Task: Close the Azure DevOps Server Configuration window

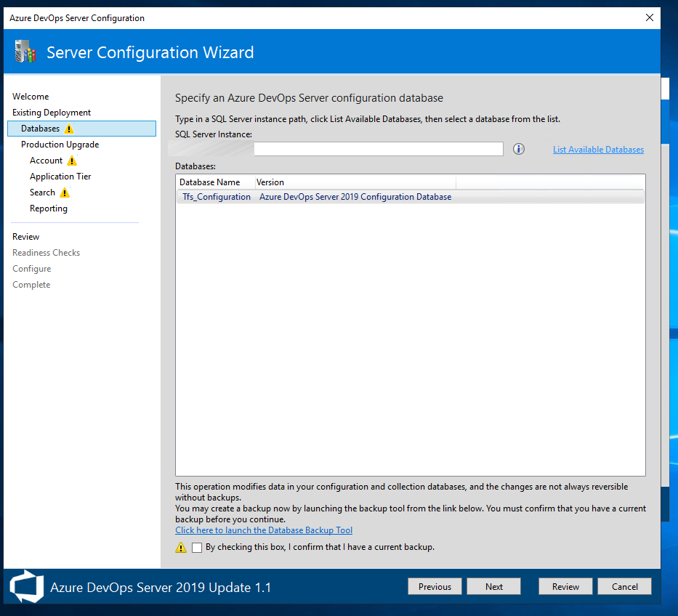Action: coord(649,17)
